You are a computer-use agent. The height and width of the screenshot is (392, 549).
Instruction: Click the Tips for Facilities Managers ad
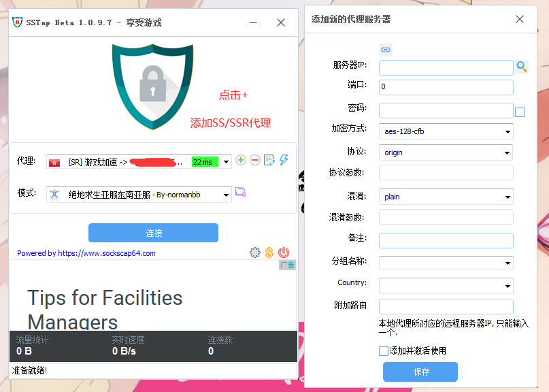(x=105, y=308)
